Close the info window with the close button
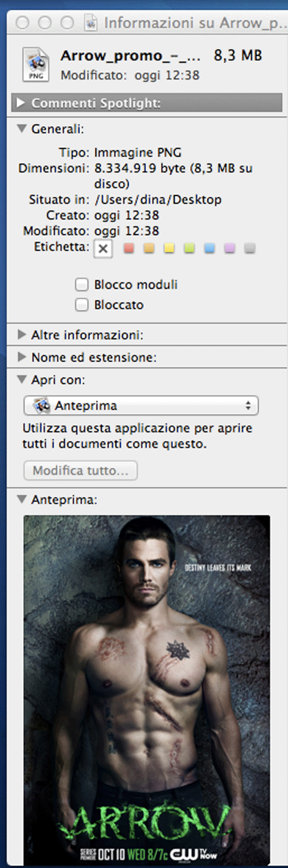This screenshot has width=288, height=868. click(23, 23)
